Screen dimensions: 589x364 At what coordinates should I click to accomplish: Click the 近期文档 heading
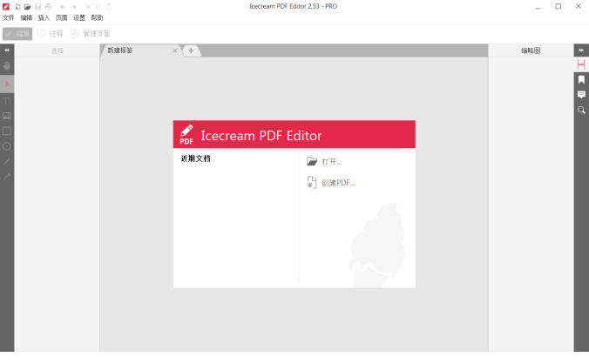[x=195, y=158]
